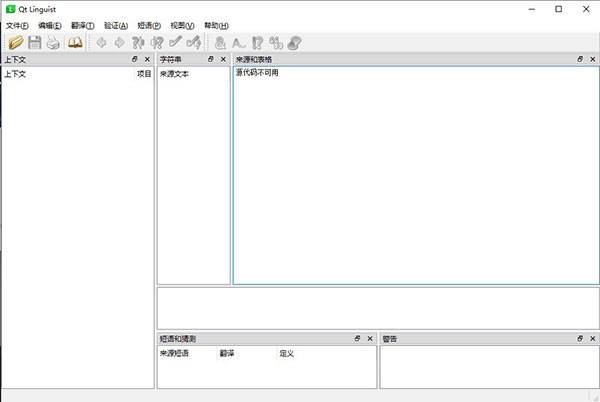Click inside the 警告 list area
Screen dimensions: 600x402
[489, 367]
